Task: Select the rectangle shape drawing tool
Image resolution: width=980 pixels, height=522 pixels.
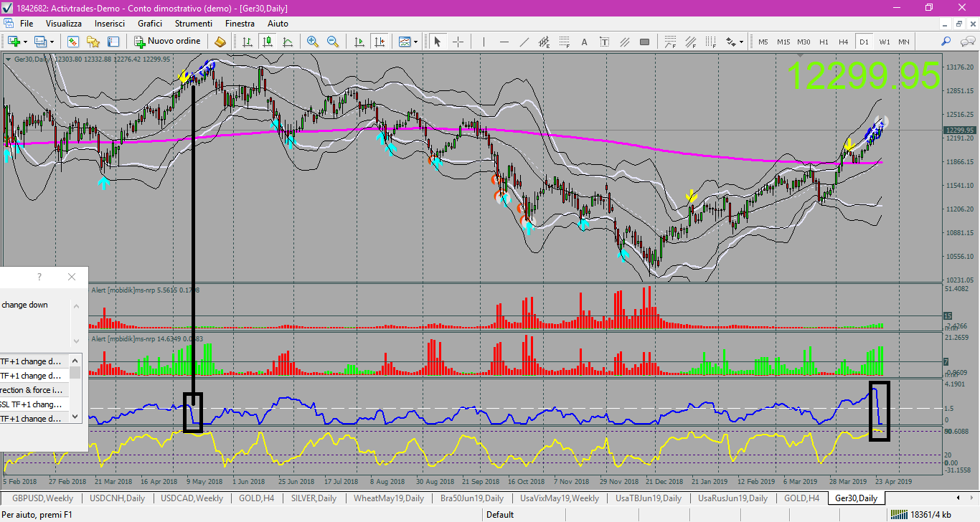Action: [645, 42]
